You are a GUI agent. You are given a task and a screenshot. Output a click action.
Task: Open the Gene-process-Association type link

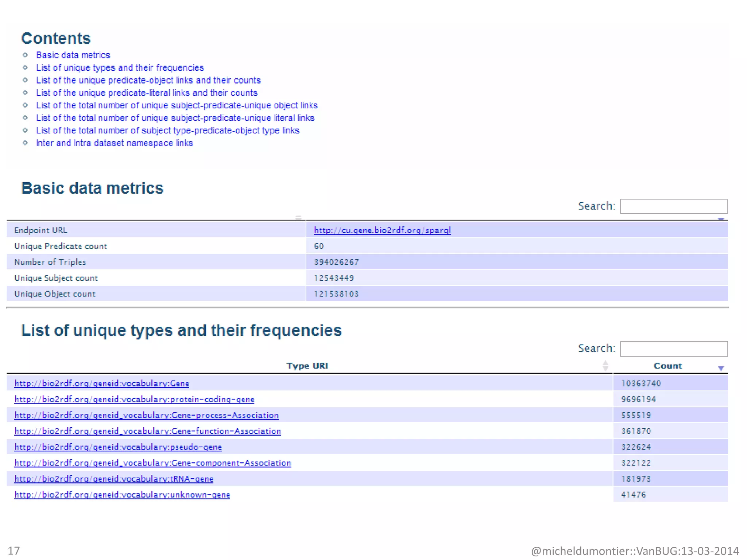tap(146, 415)
